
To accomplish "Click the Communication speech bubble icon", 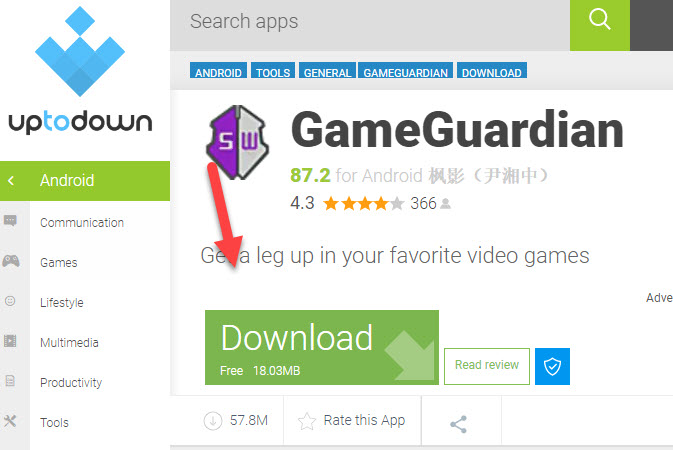I will (x=10, y=221).
